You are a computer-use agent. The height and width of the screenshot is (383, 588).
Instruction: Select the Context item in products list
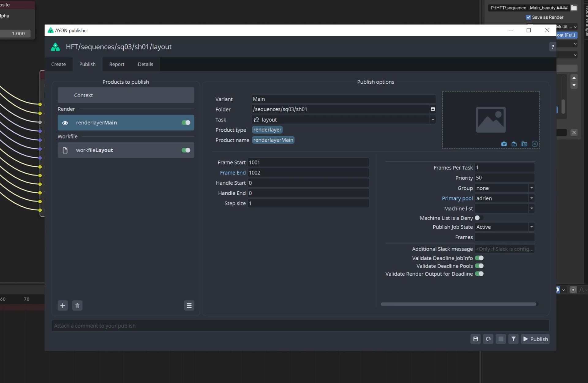pos(126,95)
